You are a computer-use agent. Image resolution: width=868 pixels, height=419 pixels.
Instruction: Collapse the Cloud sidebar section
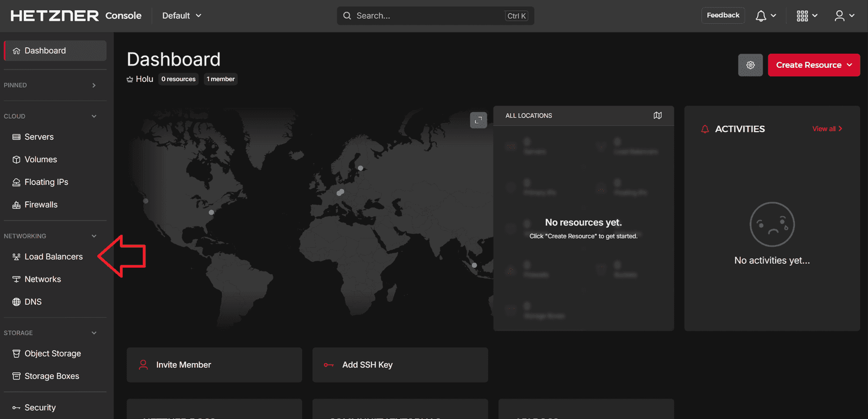pyautogui.click(x=94, y=116)
